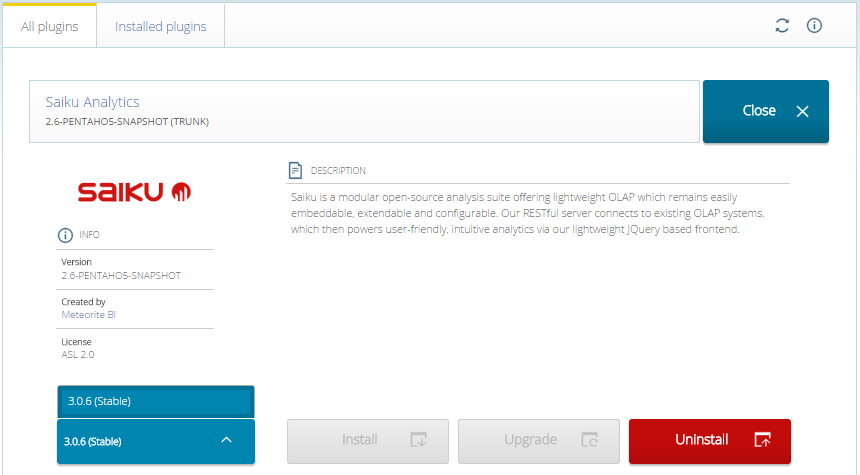Collapse the version dropdown chevron
The height and width of the screenshot is (475, 860).
[x=227, y=440]
